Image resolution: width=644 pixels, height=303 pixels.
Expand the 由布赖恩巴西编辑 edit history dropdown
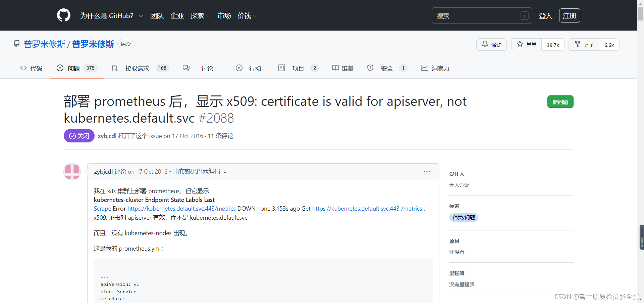point(200,172)
